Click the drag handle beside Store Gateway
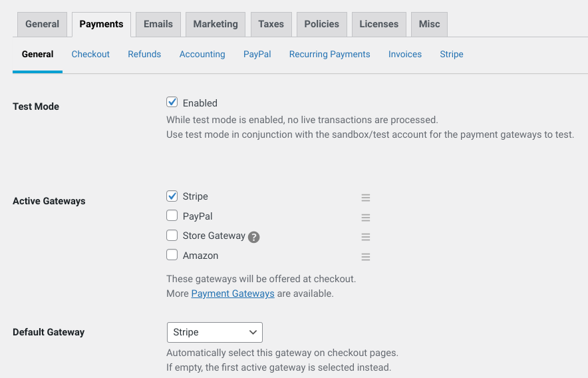Screen dimensions: 588x378 click(366, 237)
